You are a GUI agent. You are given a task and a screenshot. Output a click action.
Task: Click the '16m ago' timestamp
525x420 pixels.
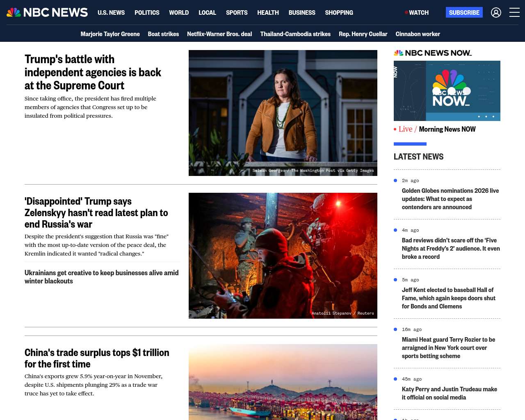click(412, 329)
